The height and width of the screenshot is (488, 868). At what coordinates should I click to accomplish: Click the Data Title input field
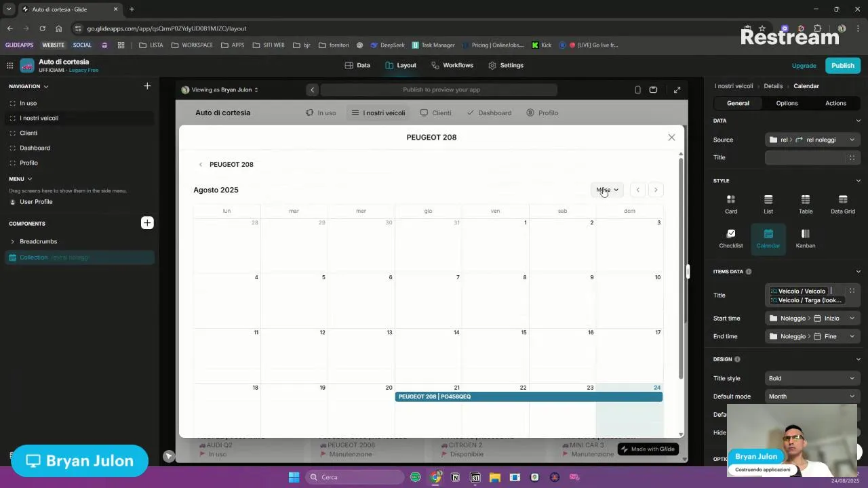812,157
